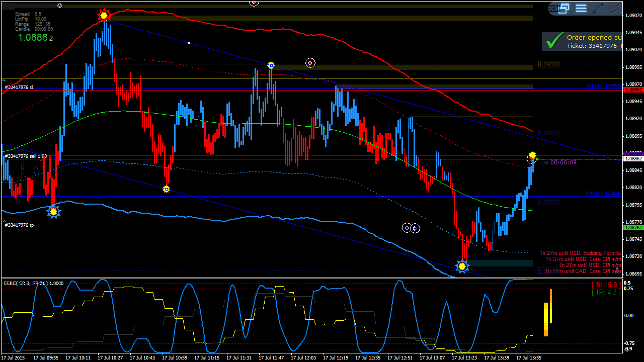Click the SSRC indicator title label

(33, 284)
